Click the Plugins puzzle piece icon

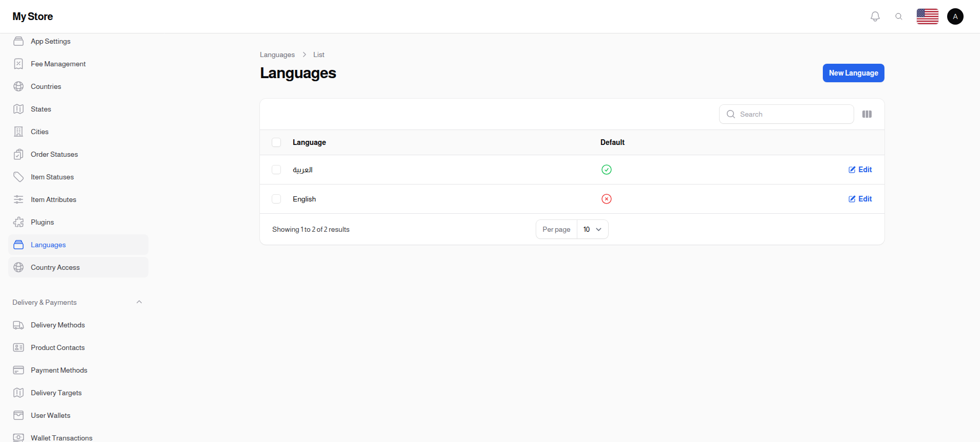18,222
